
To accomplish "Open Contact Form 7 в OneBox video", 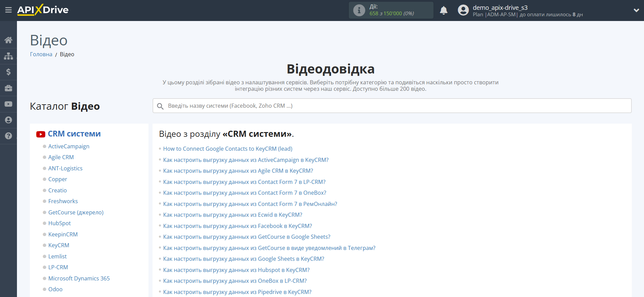I will [245, 193].
